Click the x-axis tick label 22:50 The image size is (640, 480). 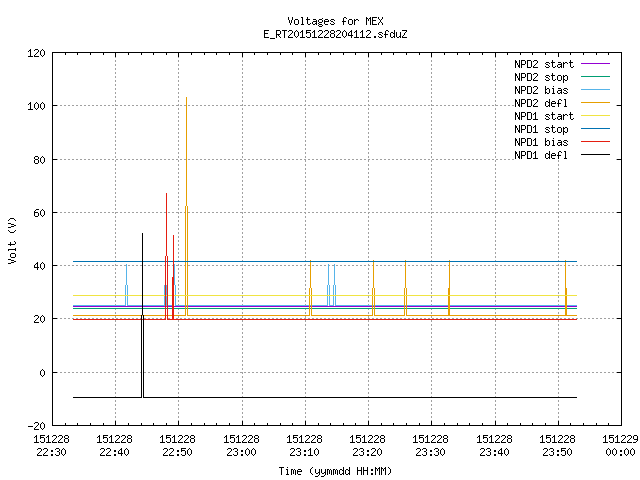point(177,452)
